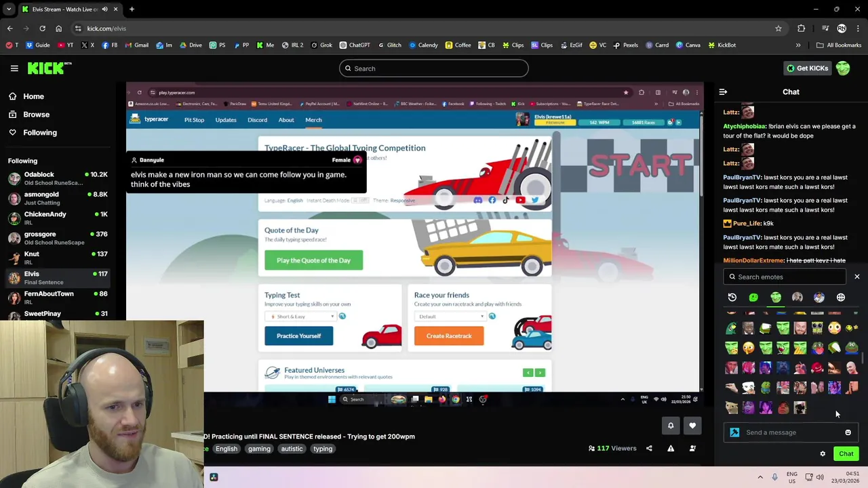The width and height of the screenshot is (868, 488).
Task: Open the tab search dropdown arrow
Action: (9, 9)
